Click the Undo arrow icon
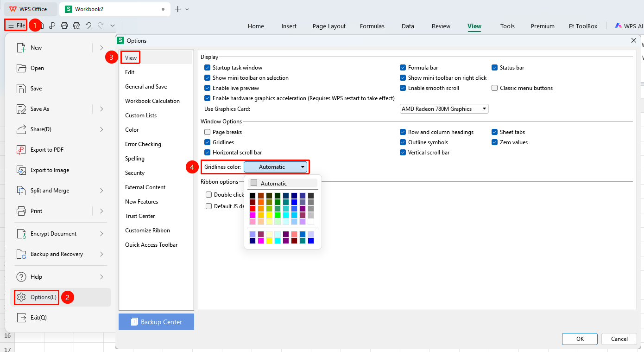 tap(88, 26)
